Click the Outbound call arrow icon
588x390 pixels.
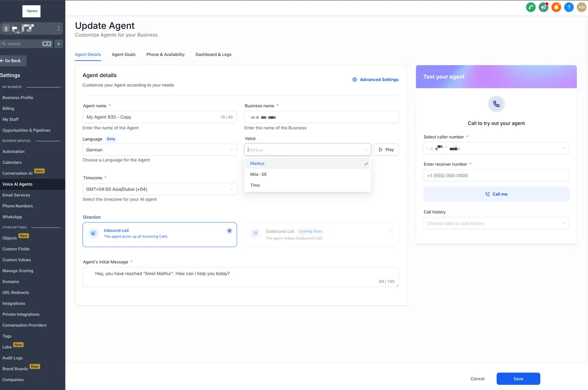pos(255,234)
